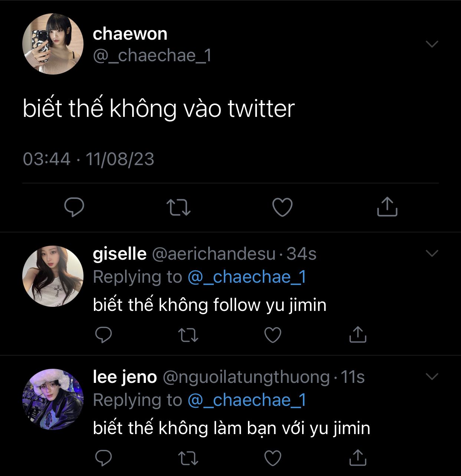The height and width of the screenshot is (476, 461).
Task: Reply to giselle's comment
Action: pyautogui.click(x=104, y=335)
